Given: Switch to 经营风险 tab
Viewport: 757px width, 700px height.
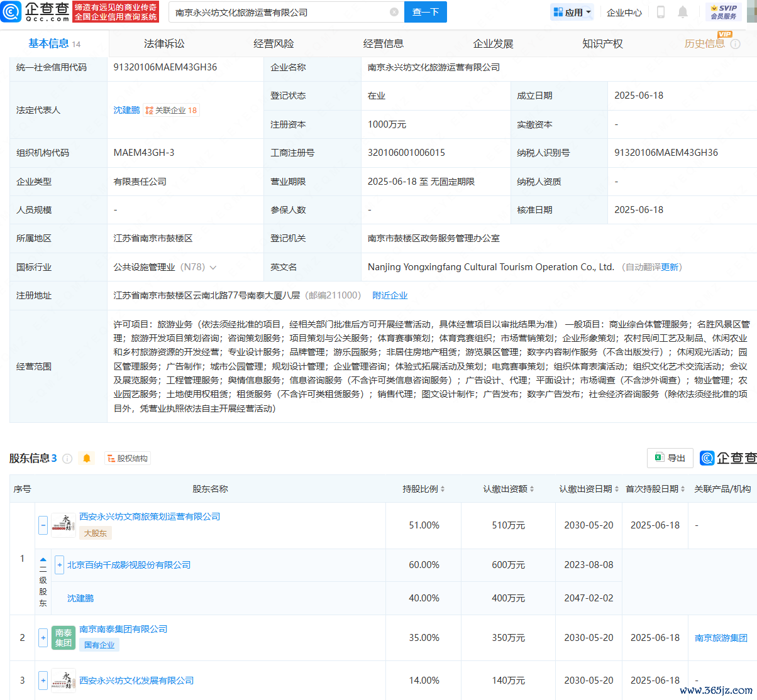Looking at the screenshot, I should click(274, 43).
